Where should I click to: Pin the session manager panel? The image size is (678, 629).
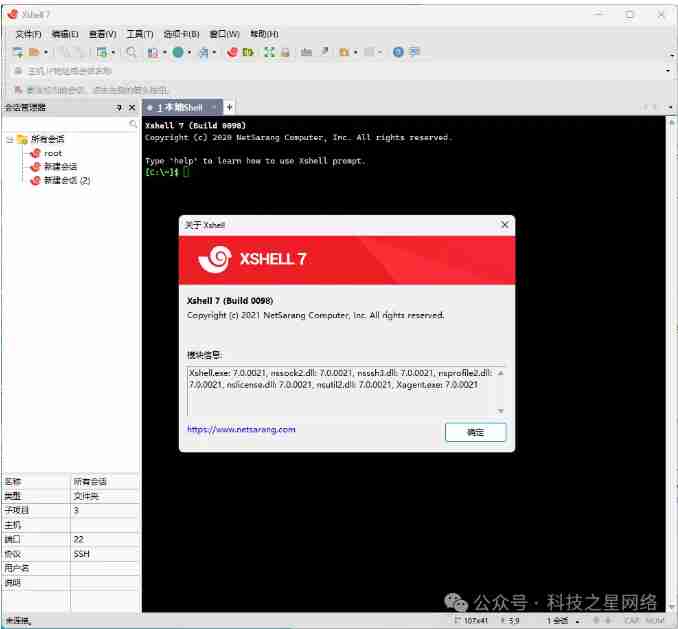(x=118, y=107)
